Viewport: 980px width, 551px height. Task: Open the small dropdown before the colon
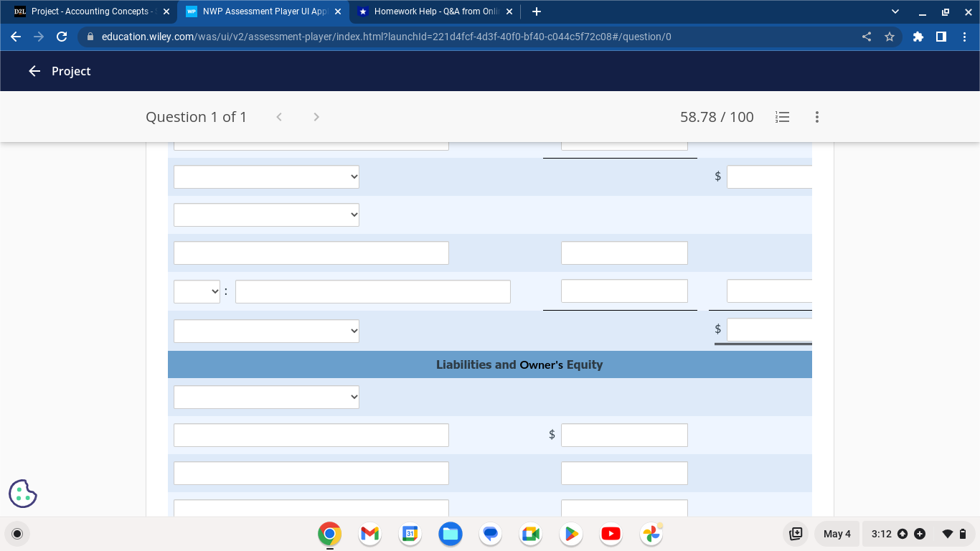(197, 292)
